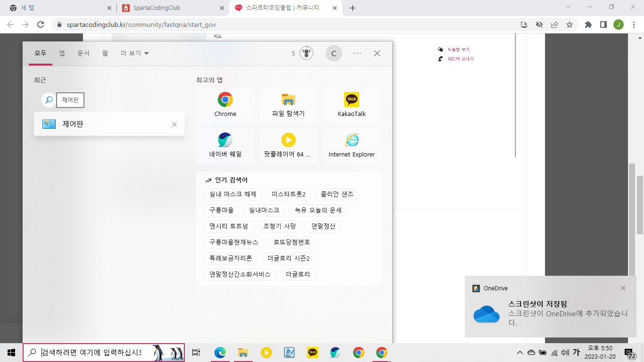This screenshot has width=644, height=362.
Task: Click the 도움말 보기 link
Action: 458,49
